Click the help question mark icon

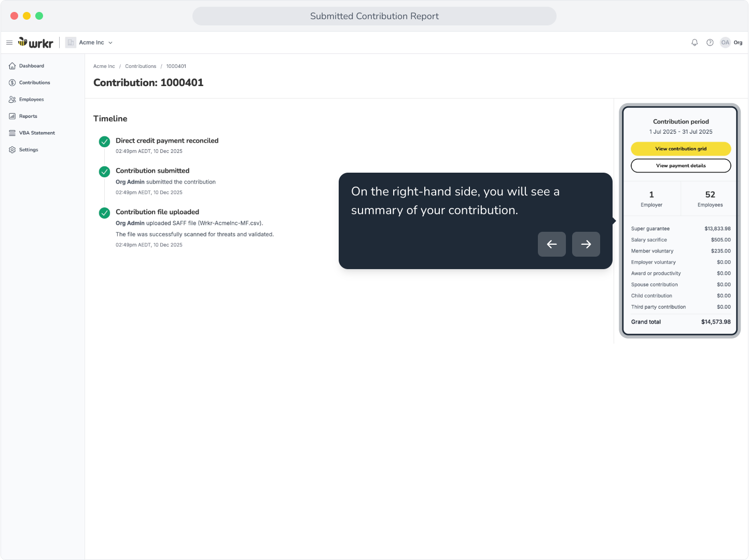point(710,43)
